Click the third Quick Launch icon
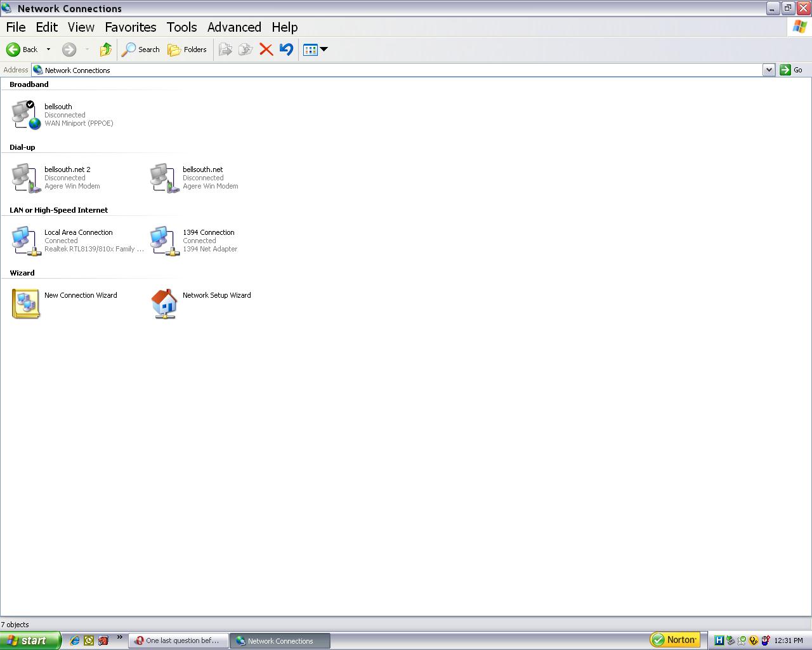This screenshot has width=812, height=650. [x=103, y=640]
